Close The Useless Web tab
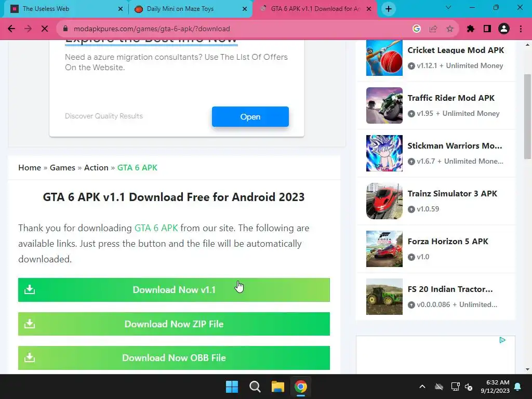This screenshot has height=399, width=532. click(x=121, y=9)
